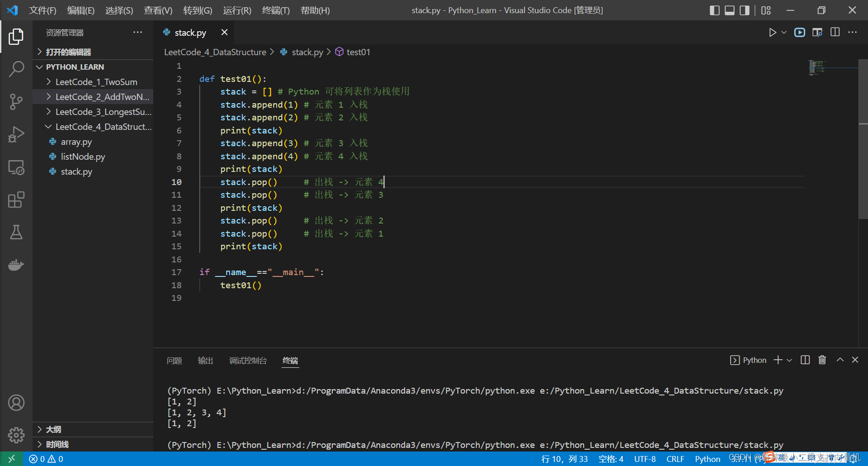Screen dimensions: 868x466
Task: Open the Docker view icon
Action: click(x=16, y=265)
